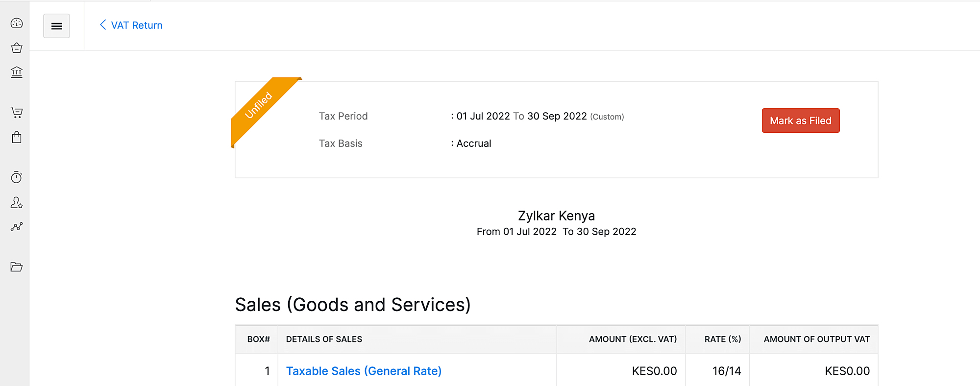
Task: Open Purchases via the shopping bag icon
Action: click(x=17, y=137)
